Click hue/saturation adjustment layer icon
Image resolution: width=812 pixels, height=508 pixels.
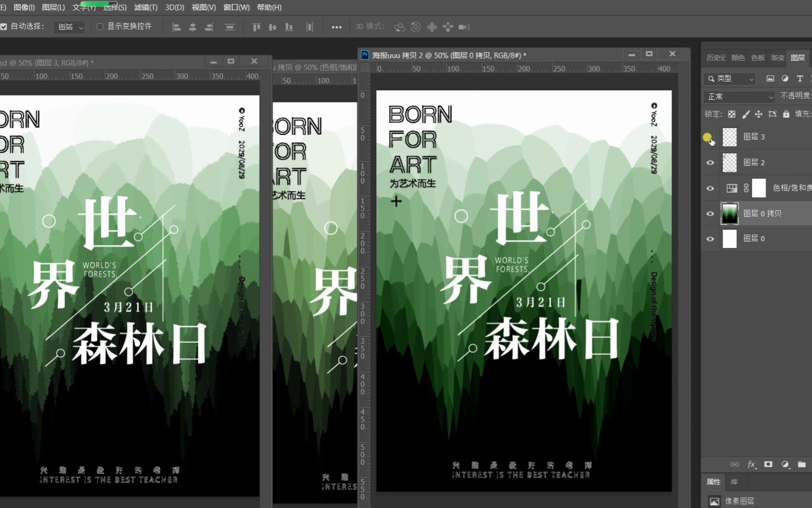coord(732,188)
